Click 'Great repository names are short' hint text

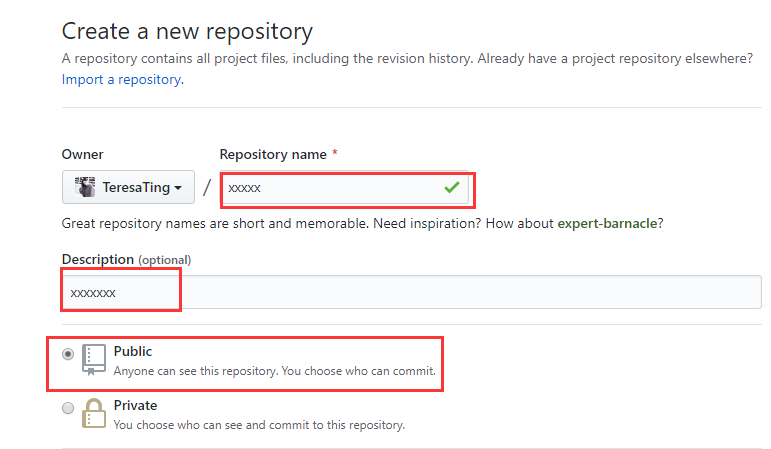[x=362, y=224]
